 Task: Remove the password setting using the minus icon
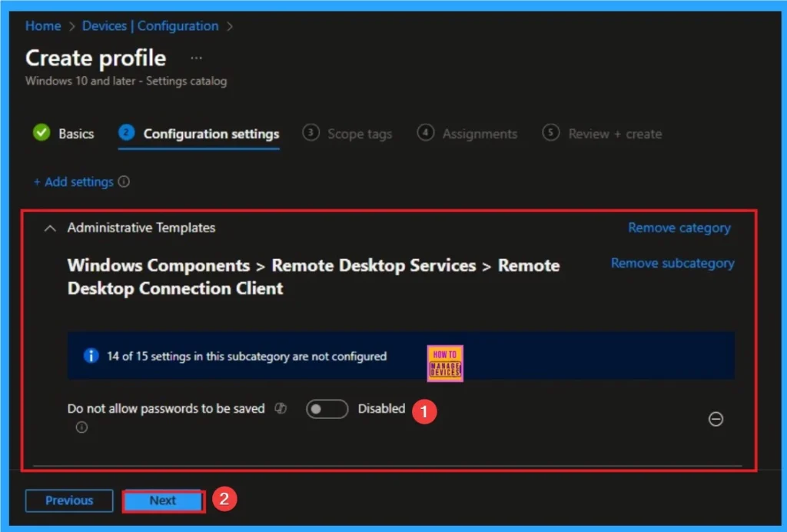pos(716,419)
